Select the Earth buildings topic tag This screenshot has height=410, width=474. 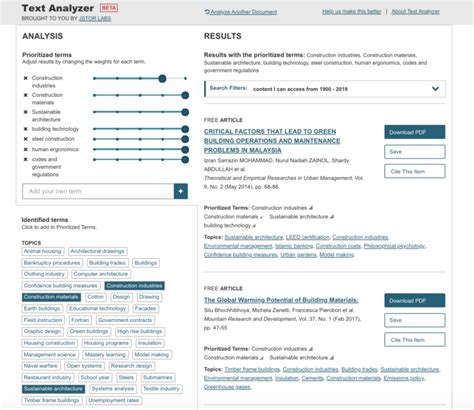point(42,309)
